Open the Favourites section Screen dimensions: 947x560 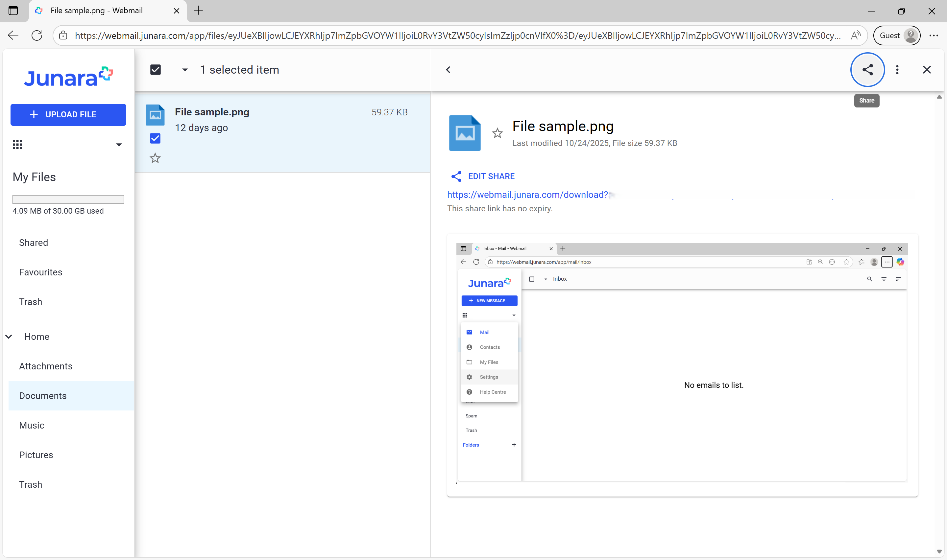point(41,272)
